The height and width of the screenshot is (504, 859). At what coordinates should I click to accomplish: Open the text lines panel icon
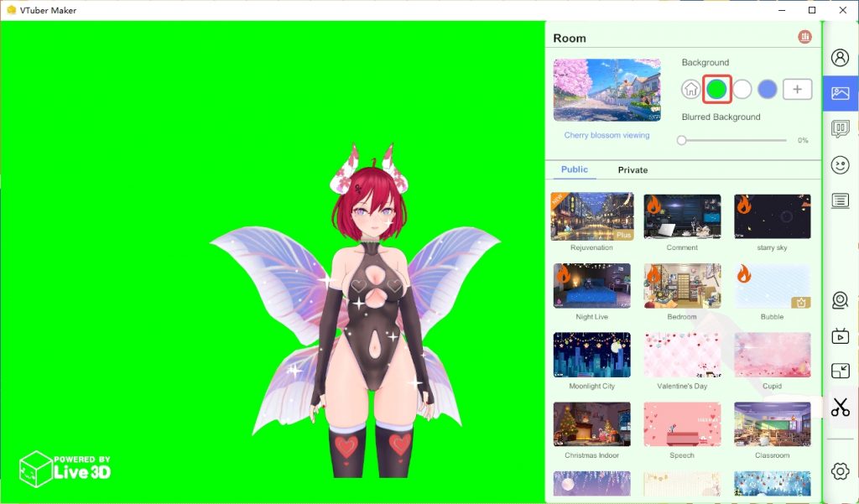click(840, 200)
